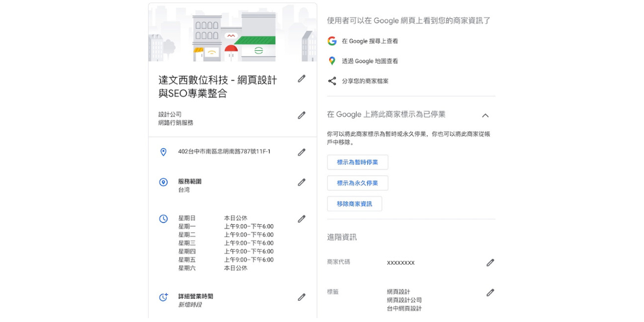Click 移除商家資訊 button
The image size is (644, 322).
(354, 204)
